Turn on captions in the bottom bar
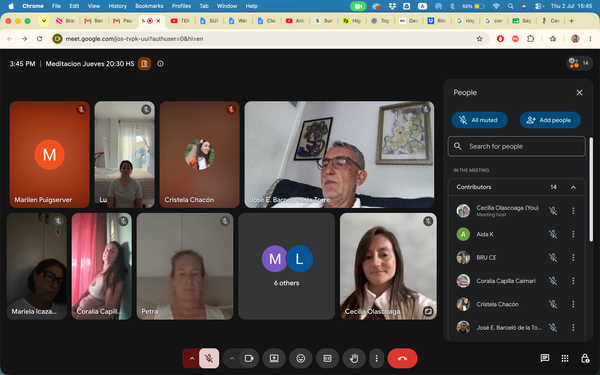This screenshot has width=600, height=375. [328, 358]
